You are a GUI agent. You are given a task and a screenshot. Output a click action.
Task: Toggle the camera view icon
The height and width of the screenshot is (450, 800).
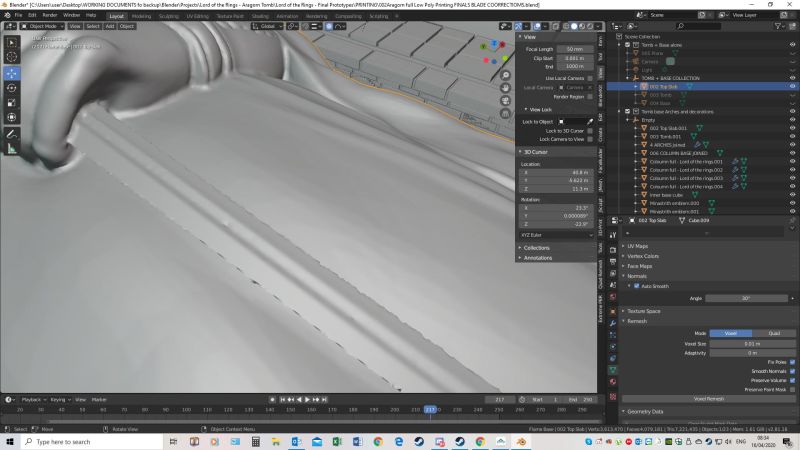pyautogui.click(x=505, y=101)
